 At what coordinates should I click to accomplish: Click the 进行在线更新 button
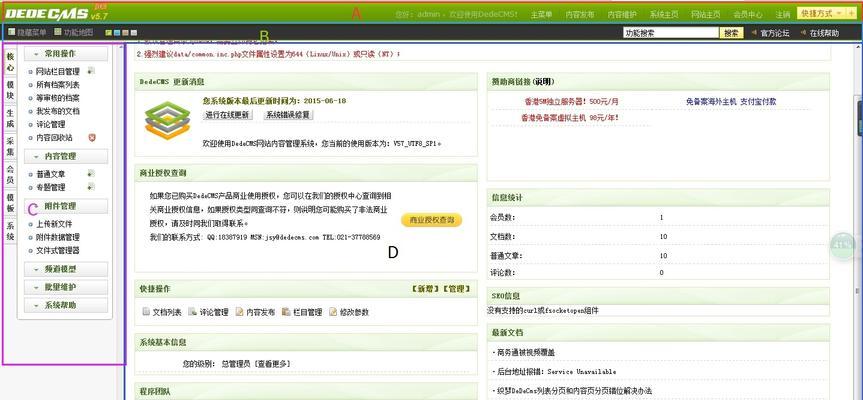[x=228, y=115]
